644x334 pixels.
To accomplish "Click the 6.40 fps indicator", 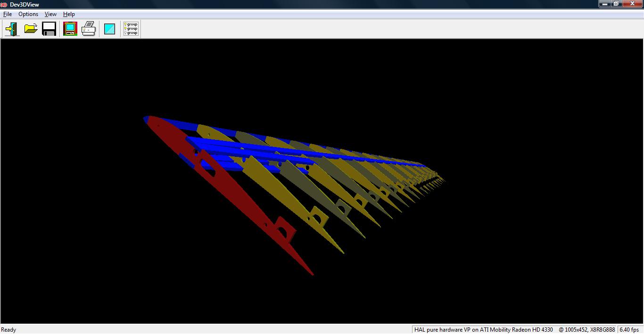I will tap(629, 330).
